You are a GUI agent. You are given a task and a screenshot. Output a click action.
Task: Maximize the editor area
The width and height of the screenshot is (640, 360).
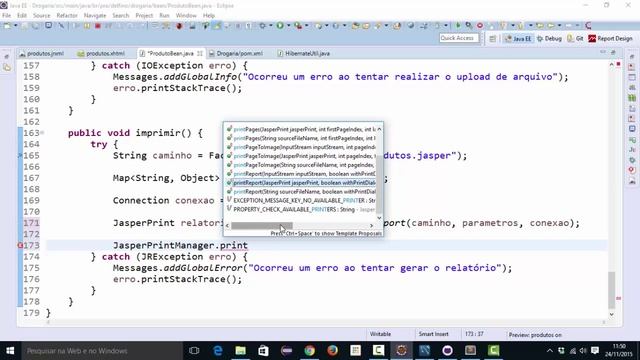click(x=613, y=53)
